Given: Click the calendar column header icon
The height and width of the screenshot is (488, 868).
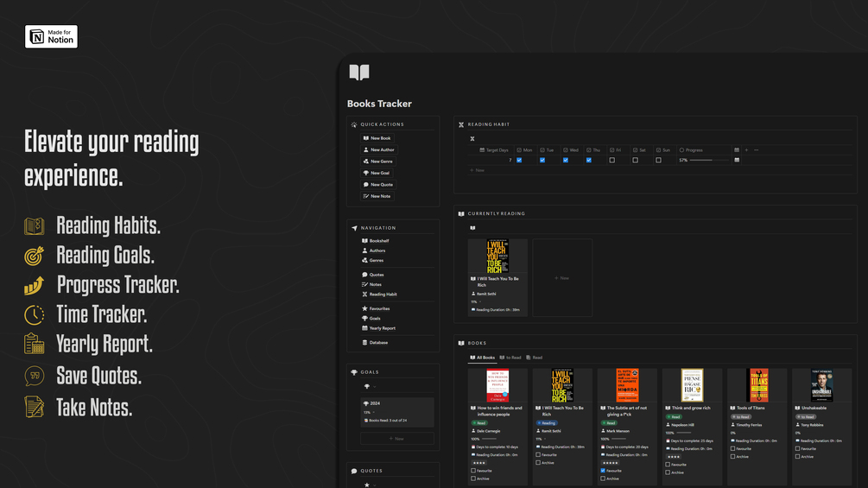Looking at the screenshot, I should [x=737, y=150].
